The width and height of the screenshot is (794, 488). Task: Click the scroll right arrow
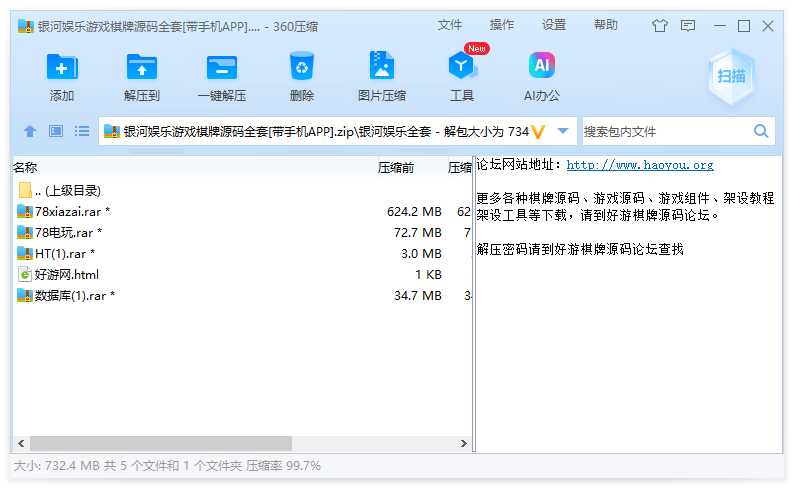pos(463,443)
